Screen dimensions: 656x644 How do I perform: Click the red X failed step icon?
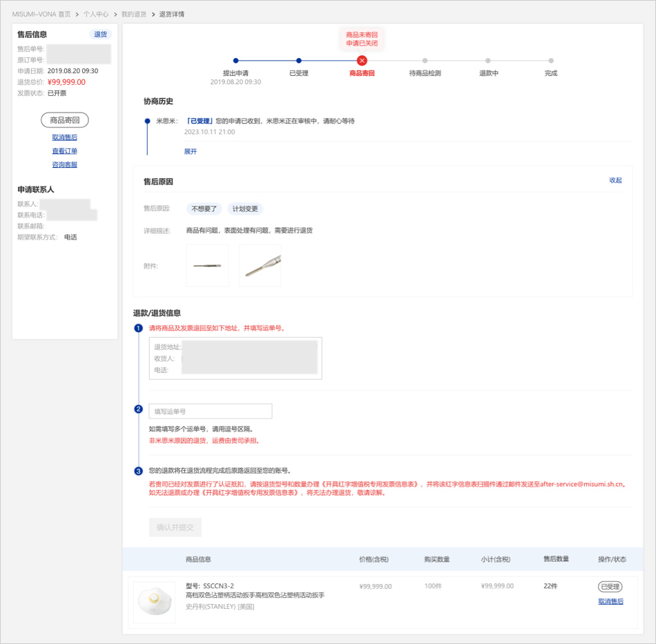[x=362, y=61]
